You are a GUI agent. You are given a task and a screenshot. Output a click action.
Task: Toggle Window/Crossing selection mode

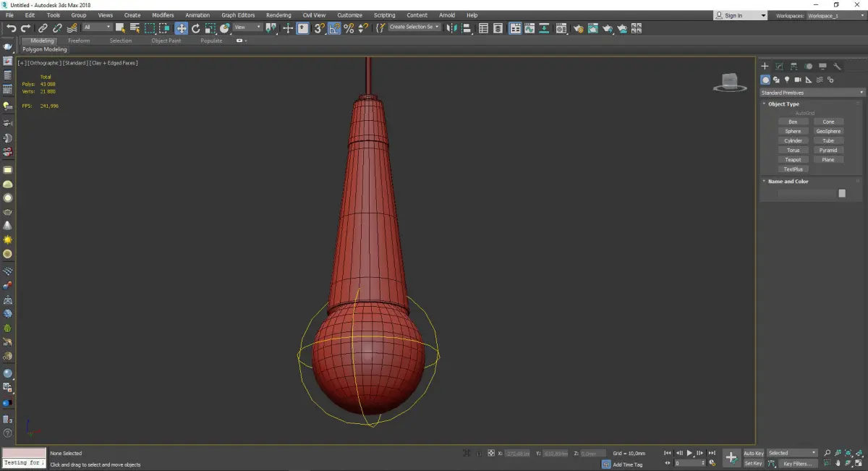[x=164, y=28]
